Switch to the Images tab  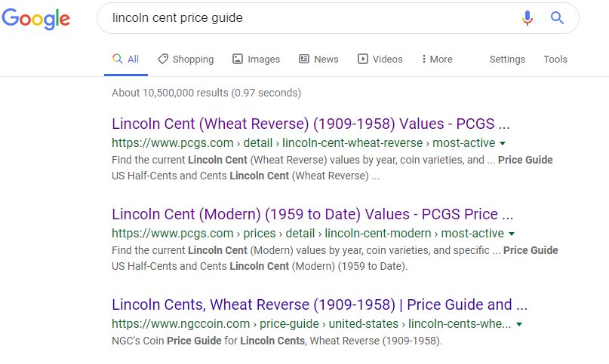coord(263,59)
